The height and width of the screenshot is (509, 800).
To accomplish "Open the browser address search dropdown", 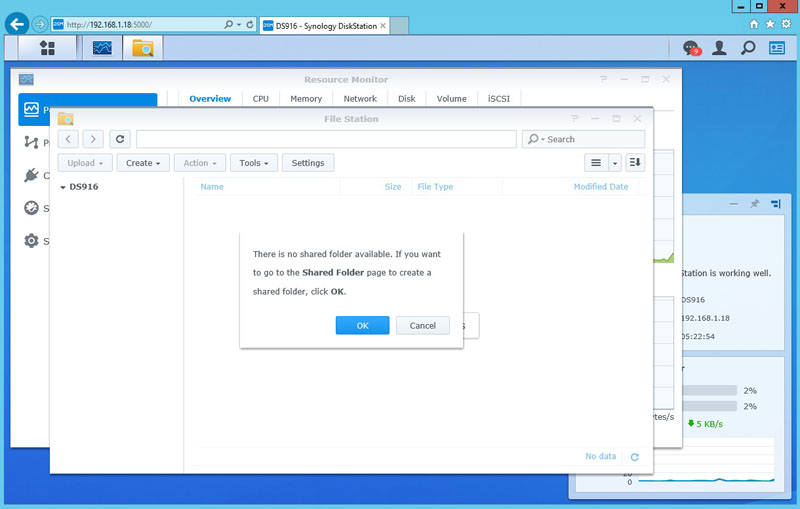I will click(238, 24).
